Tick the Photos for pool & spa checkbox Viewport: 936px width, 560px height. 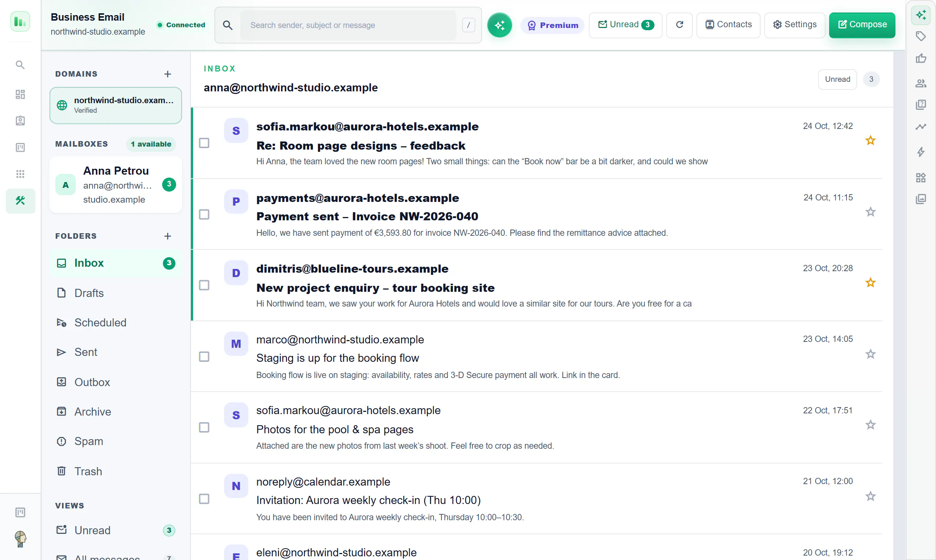click(x=204, y=427)
